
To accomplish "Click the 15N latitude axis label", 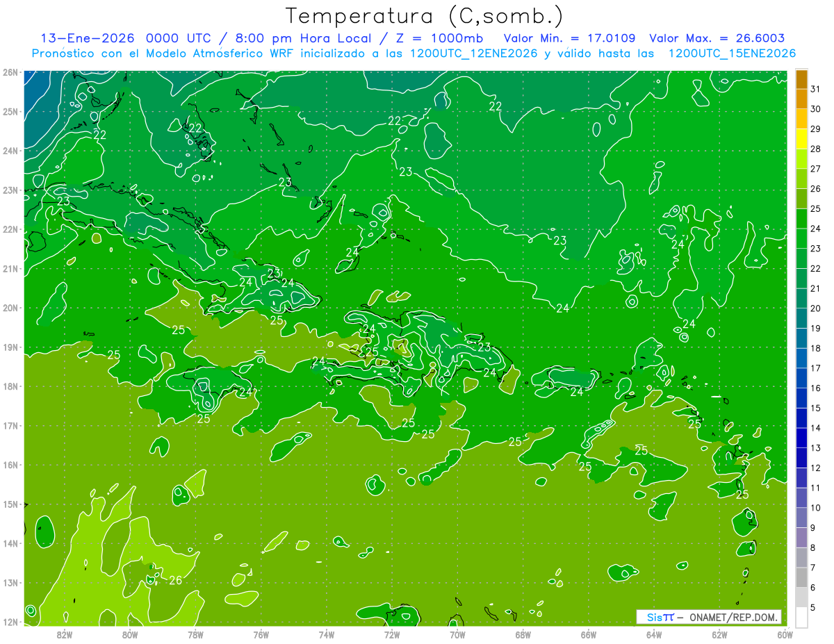I will 10,504.
